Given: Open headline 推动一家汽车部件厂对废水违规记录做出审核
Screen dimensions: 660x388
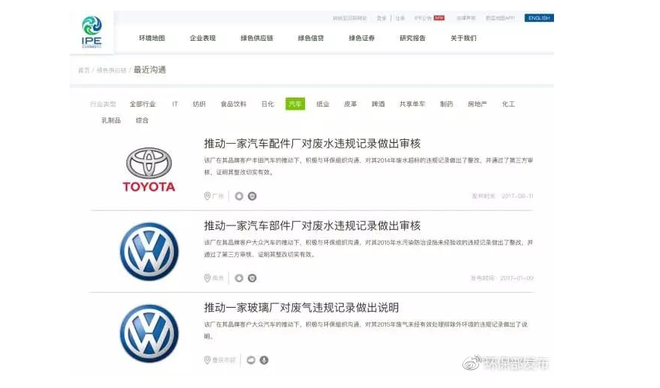Looking at the screenshot, I should click(x=312, y=226).
